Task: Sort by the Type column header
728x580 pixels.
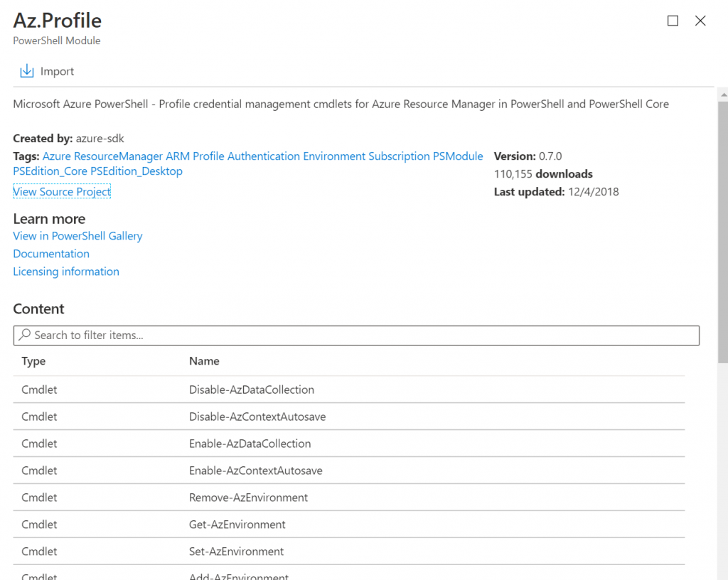Action: [x=33, y=361]
